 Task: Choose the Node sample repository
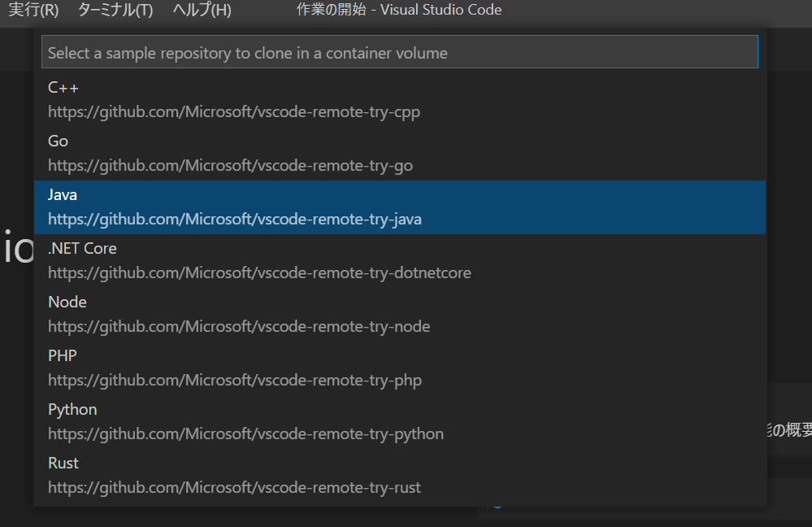point(399,315)
